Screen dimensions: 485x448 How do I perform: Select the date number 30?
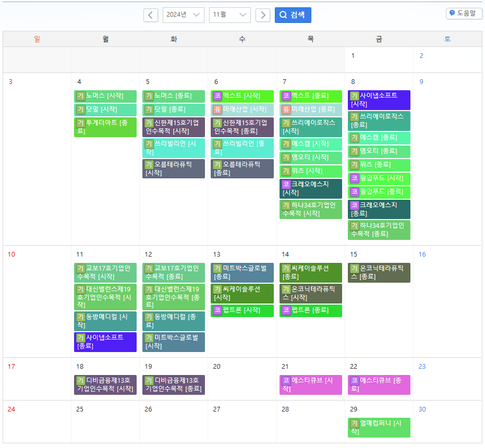[x=422, y=409]
